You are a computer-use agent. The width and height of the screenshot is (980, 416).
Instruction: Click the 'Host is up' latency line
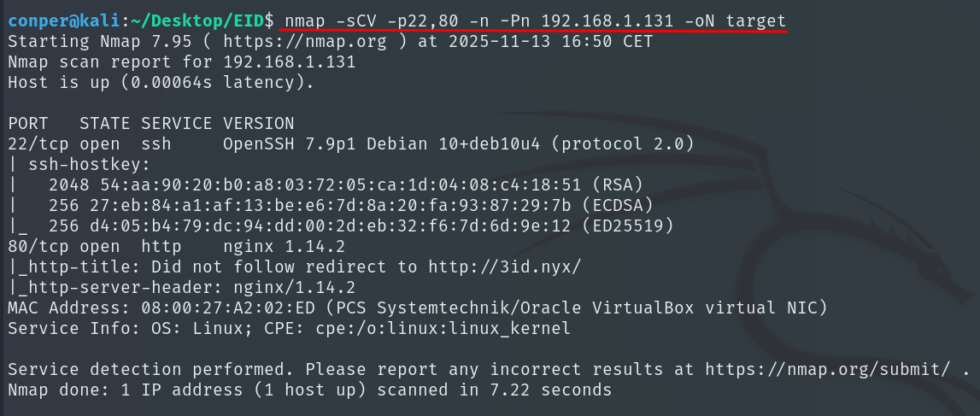click(161, 82)
